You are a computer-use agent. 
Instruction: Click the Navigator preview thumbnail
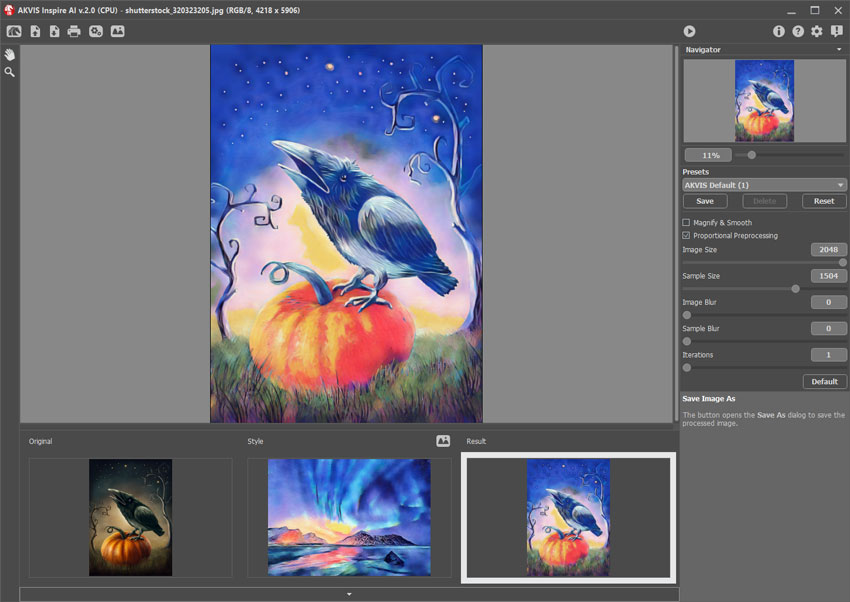(x=764, y=101)
